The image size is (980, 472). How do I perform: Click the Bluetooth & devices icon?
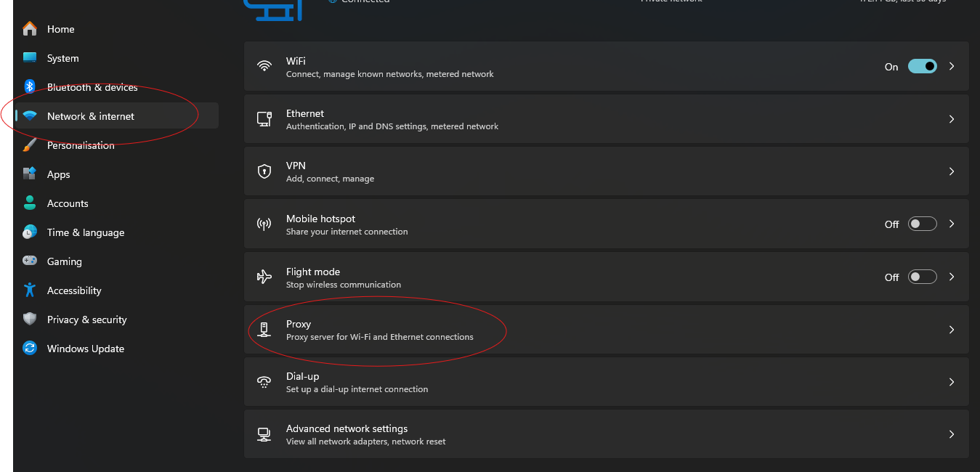(x=30, y=87)
